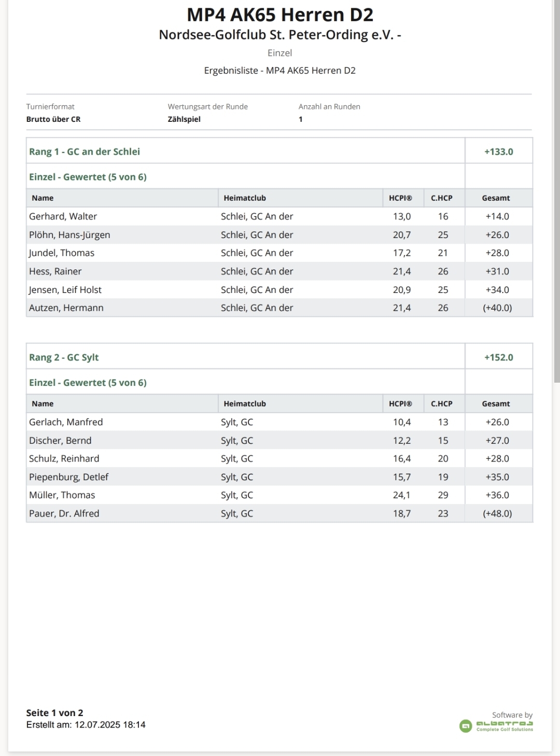Click Nordsee-Golfclub St. Peter-Ording subtitle

click(280, 35)
